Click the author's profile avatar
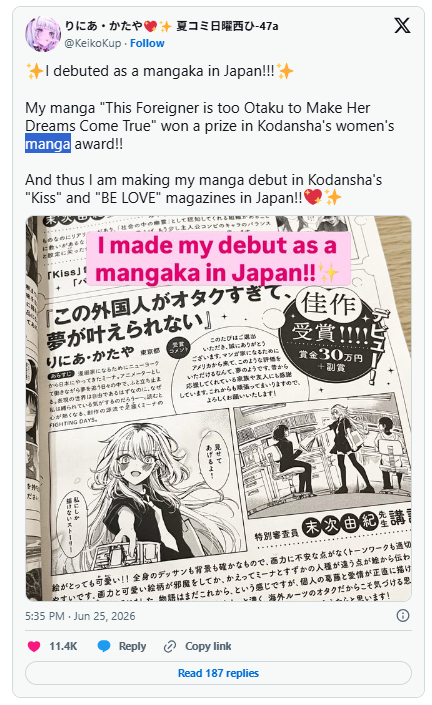 [43, 34]
